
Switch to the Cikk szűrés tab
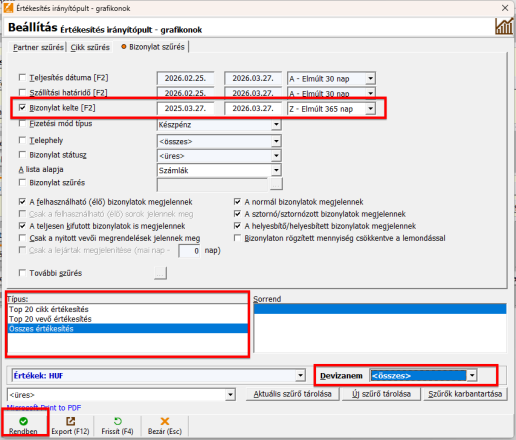click(x=90, y=47)
